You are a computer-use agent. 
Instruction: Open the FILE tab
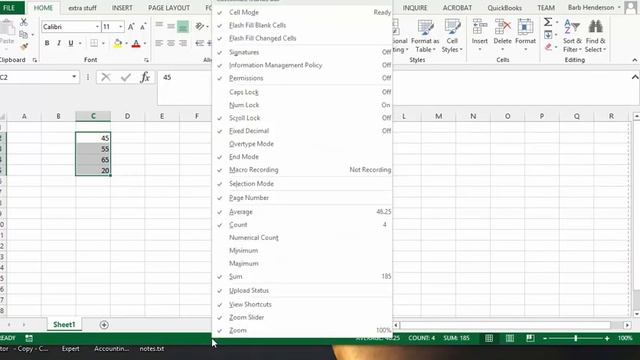(9, 8)
